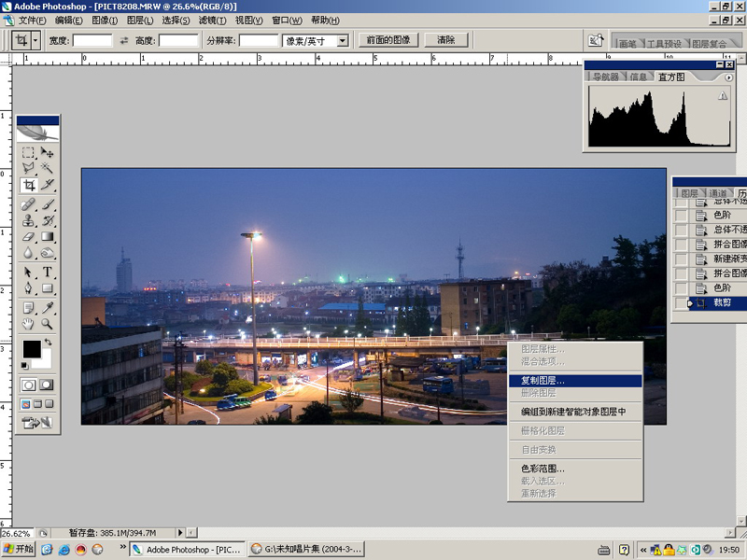Select the Slice tool
This screenshot has width=747, height=560.
pyautogui.click(x=47, y=185)
